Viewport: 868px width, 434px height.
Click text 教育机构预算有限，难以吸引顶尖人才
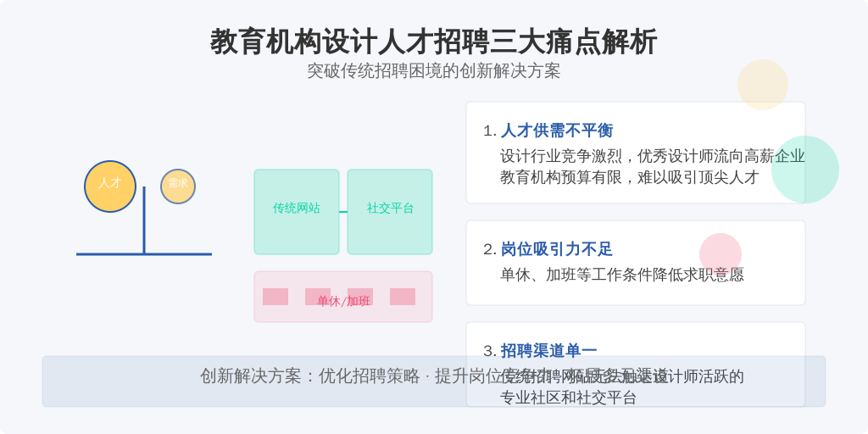click(x=630, y=177)
